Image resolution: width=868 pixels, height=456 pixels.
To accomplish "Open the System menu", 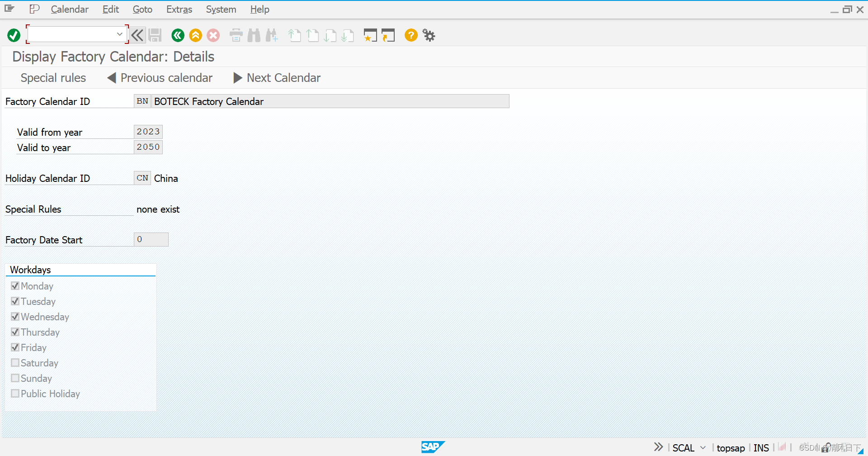I will (221, 9).
